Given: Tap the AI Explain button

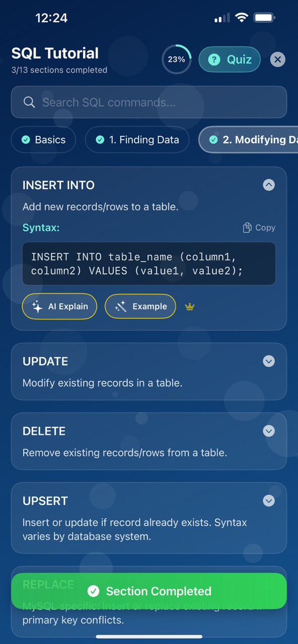Looking at the screenshot, I should click(x=59, y=306).
